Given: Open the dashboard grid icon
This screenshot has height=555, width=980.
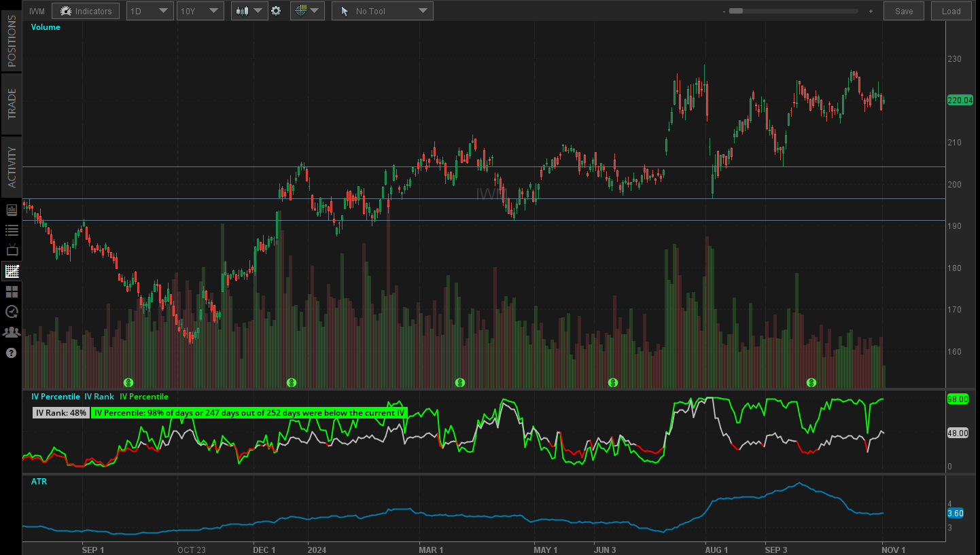Looking at the screenshot, I should click(x=12, y=291).
